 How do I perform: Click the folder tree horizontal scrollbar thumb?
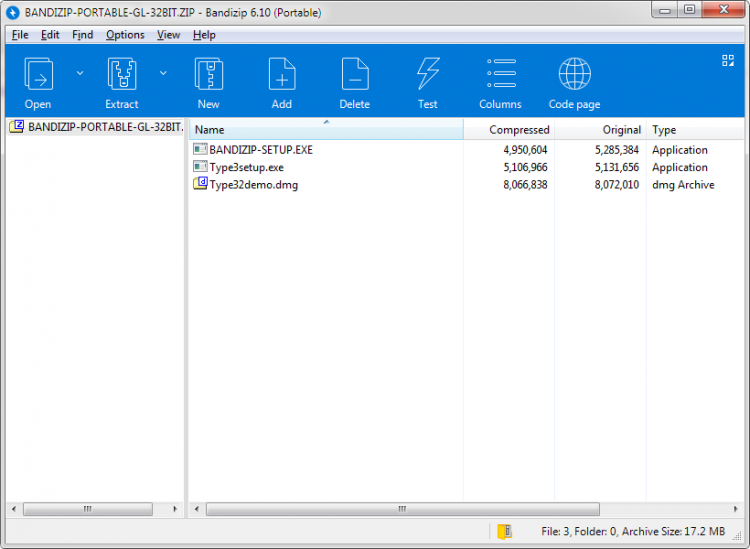point(88,509)
